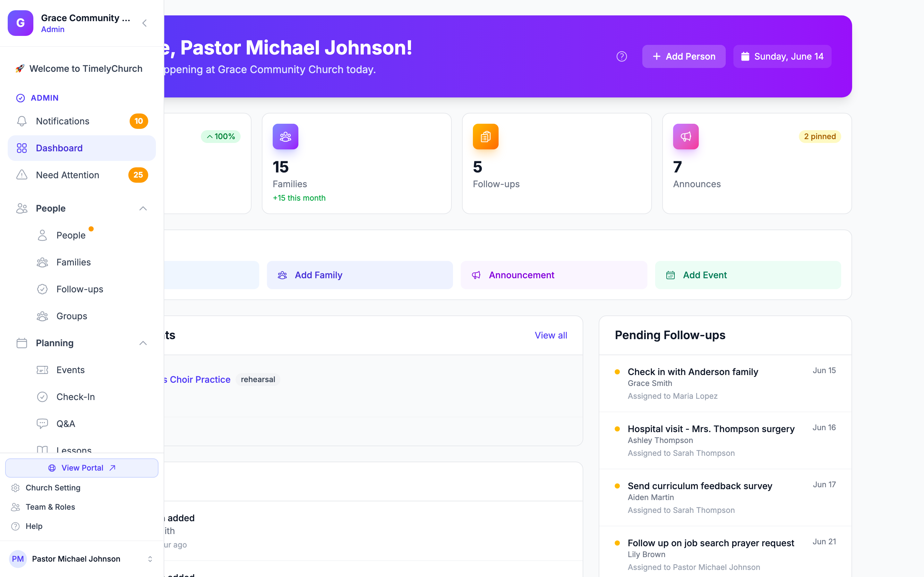Collapse the sidebar with the arrow
This screenshot has width=924, height=577.
(x=144, y=23)
